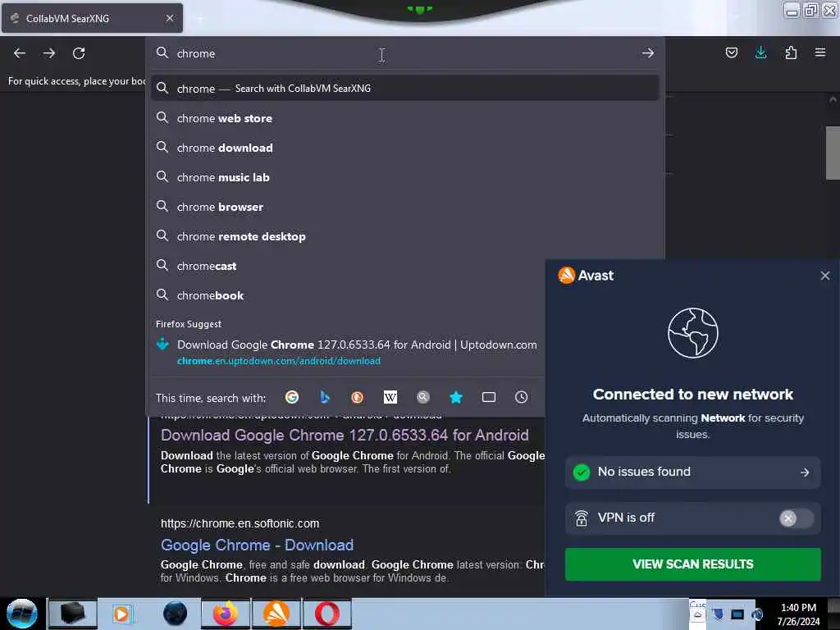This screenshot has width=840, height=630.
Task: Select the chrome remote desktop suggestion
Action: tap(404, 236)
